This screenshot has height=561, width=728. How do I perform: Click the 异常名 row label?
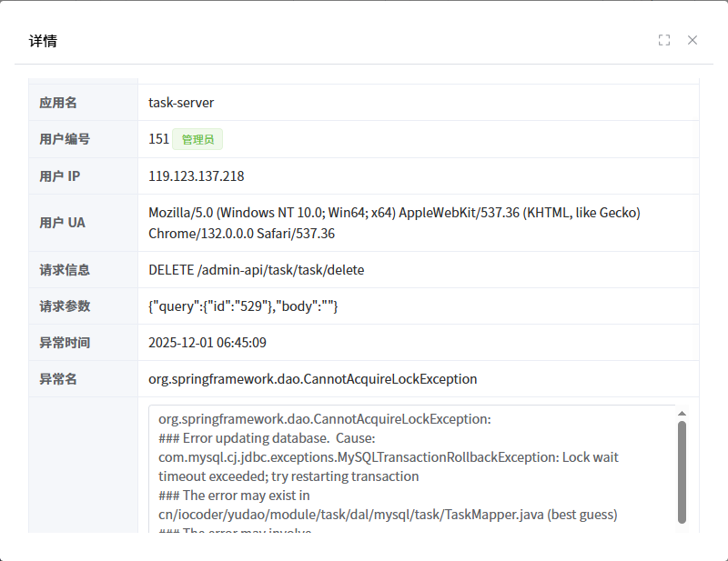point(58,379)
